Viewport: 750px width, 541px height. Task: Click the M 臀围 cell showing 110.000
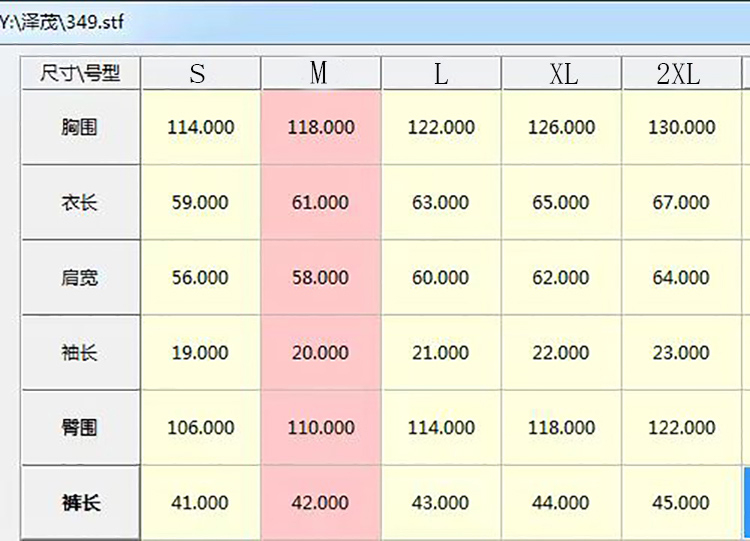321,428
